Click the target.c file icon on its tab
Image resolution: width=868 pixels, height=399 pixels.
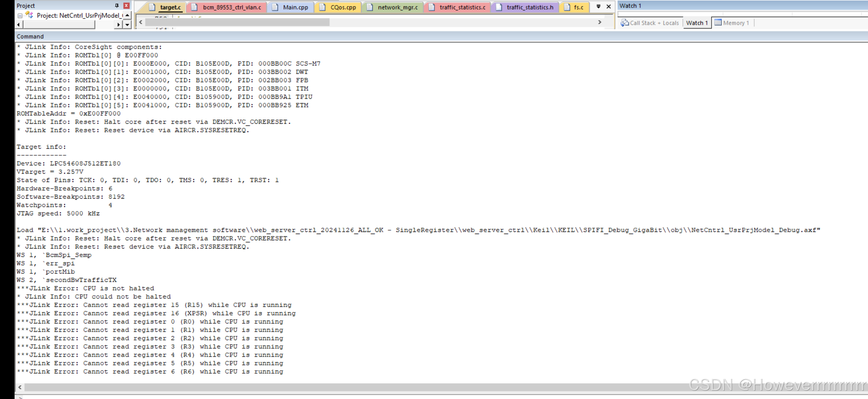[152, 7]
